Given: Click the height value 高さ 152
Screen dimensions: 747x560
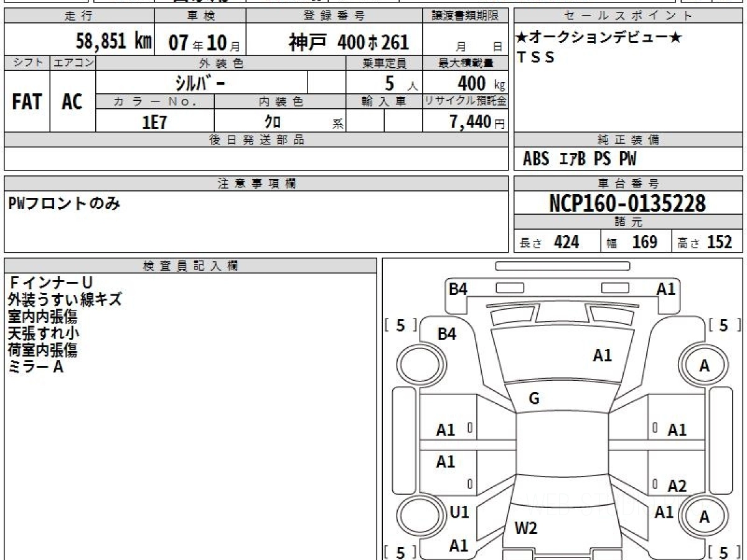Looking at the screenshot, I should click(705, 242).
